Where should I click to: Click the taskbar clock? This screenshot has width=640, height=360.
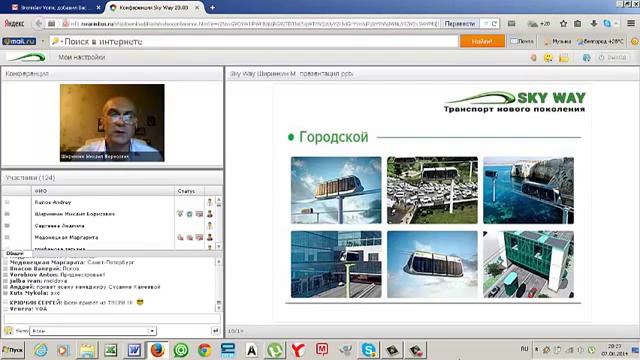pyautogui.click(x=614, y=350)
